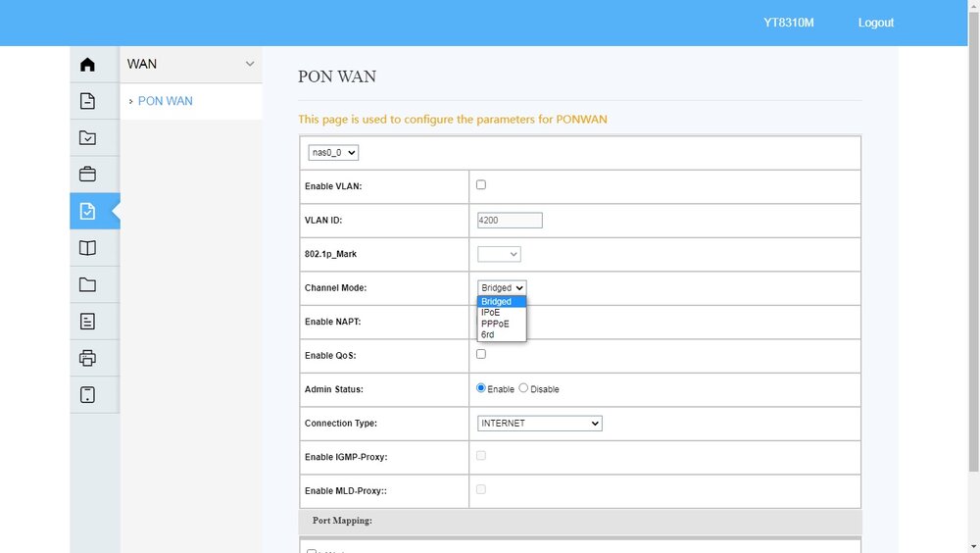This screenshot has height=553, width=980.
Task: Click the folder with checkmark sidebar icon
Action: coord(87,137)
